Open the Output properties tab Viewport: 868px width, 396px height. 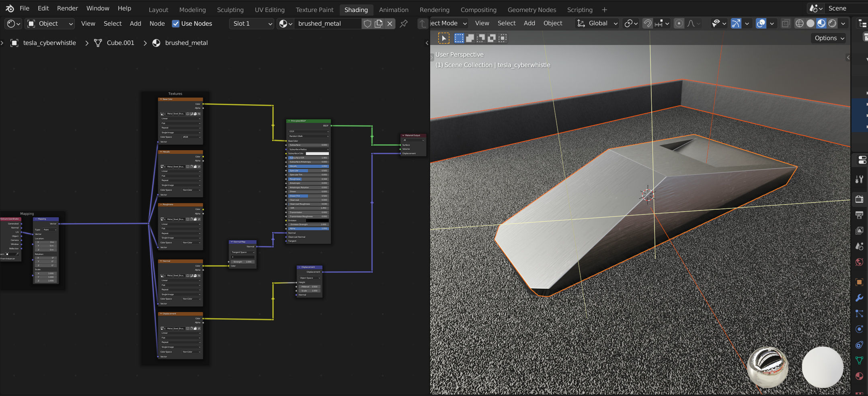(860, 215)
